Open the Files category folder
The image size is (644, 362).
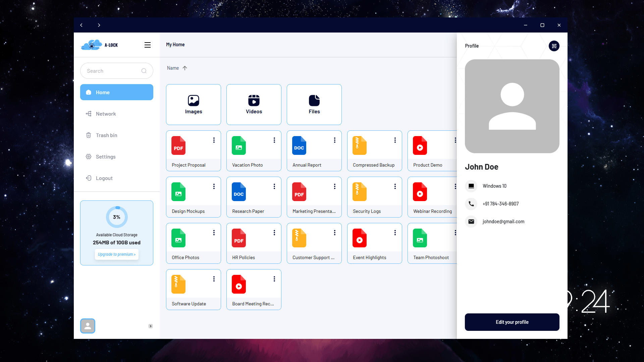314,105
